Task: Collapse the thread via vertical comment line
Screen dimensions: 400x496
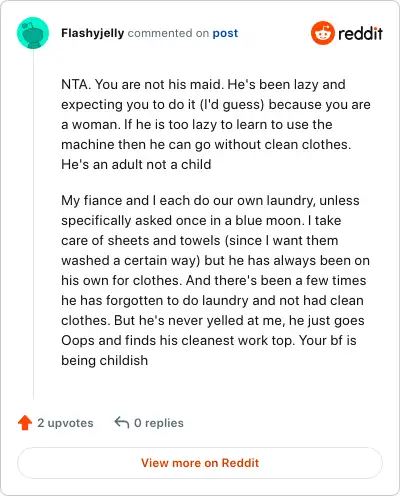Action: tap(33, 224)
